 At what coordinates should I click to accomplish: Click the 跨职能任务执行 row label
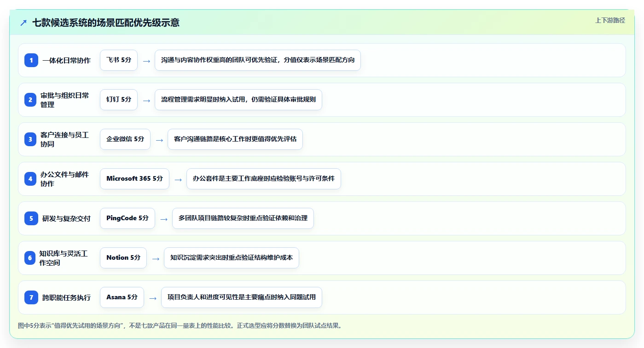pos(67,297)
